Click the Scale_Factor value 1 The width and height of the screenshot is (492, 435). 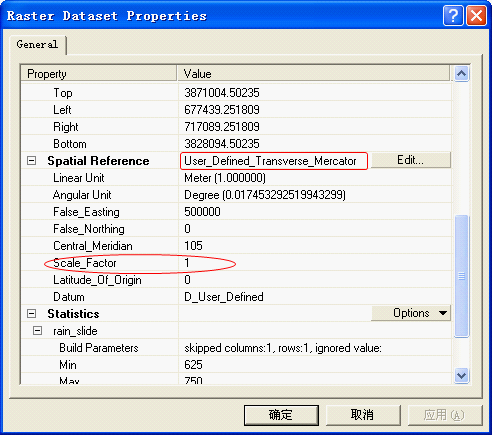(187, 263)
